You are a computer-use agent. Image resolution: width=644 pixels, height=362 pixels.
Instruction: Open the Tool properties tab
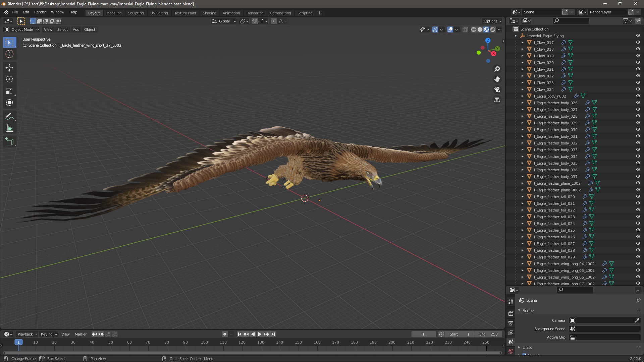tap(511, 302)
